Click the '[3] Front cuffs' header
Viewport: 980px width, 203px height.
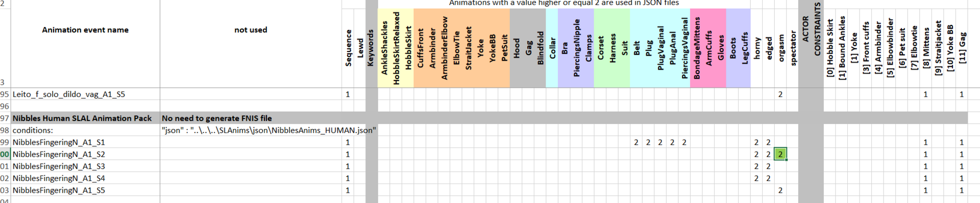866,48
